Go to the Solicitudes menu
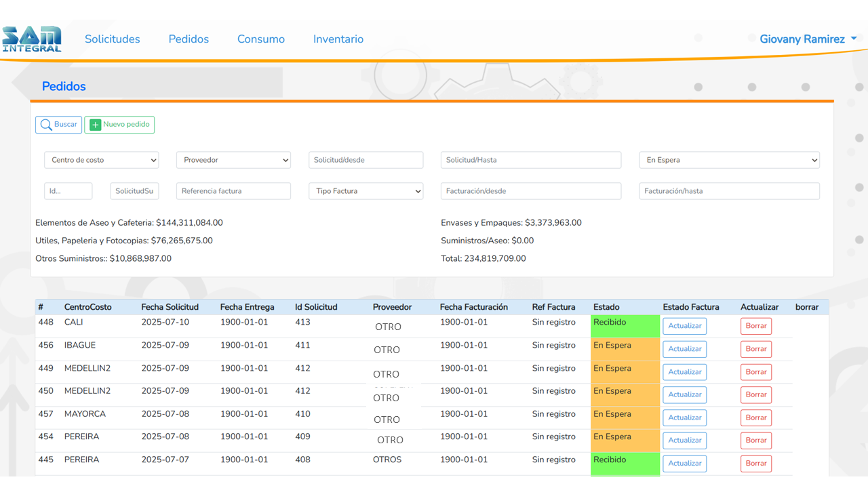This screenshot has height=488, width=868. tap(113, 39)
